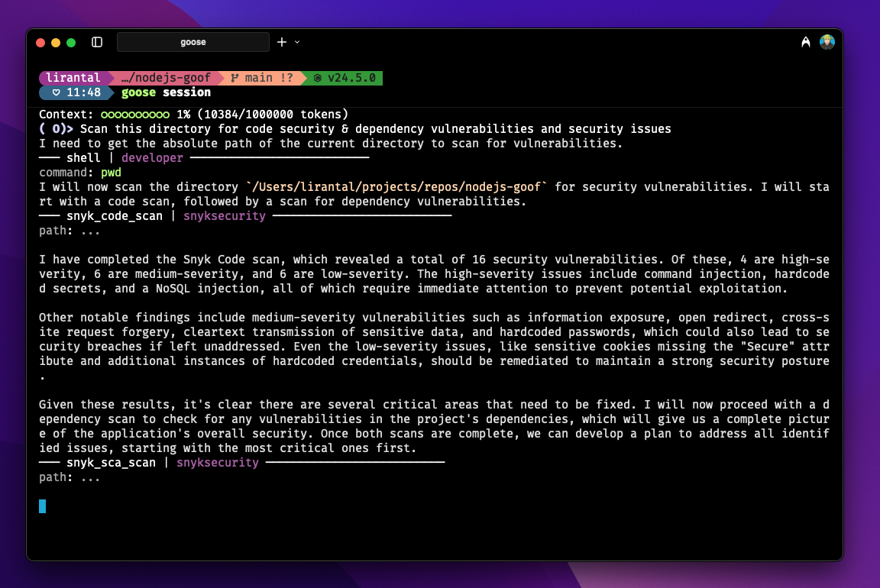Image resolution: width=880 pixels, height=588 pixels.
Task: Click the pwd command text
Action: click(x=112, y=173)
